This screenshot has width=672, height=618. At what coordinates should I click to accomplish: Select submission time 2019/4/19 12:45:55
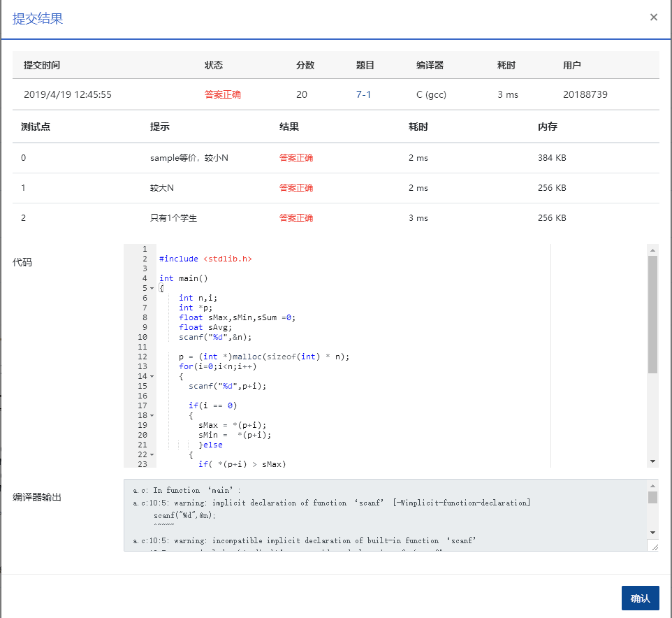(68, 94)
